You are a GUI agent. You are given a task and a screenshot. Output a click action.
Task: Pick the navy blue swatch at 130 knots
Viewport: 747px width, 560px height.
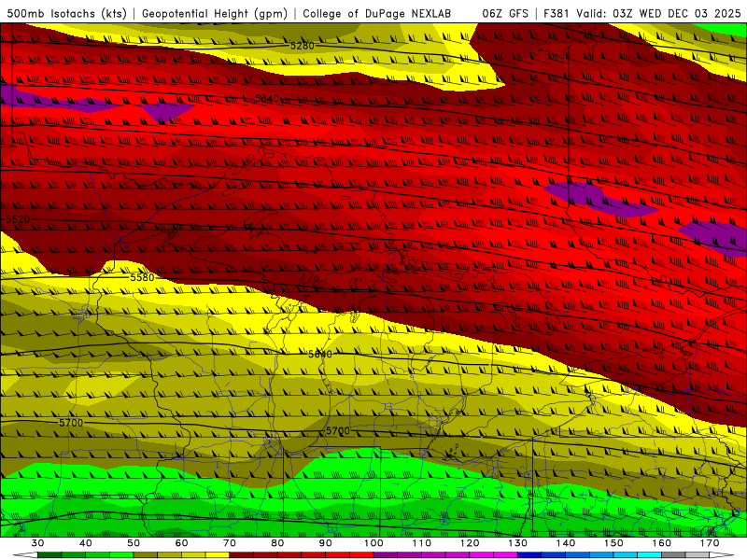click(x=529, y=555)
